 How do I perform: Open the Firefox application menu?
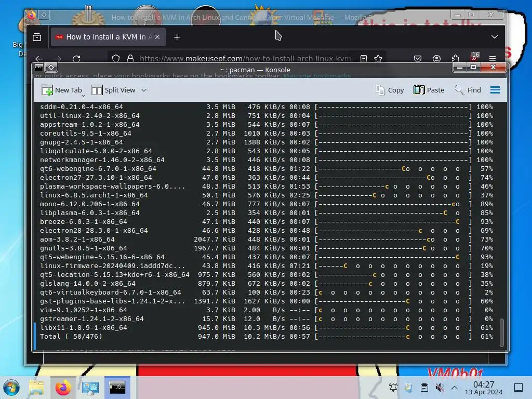[x=493, y=59]
